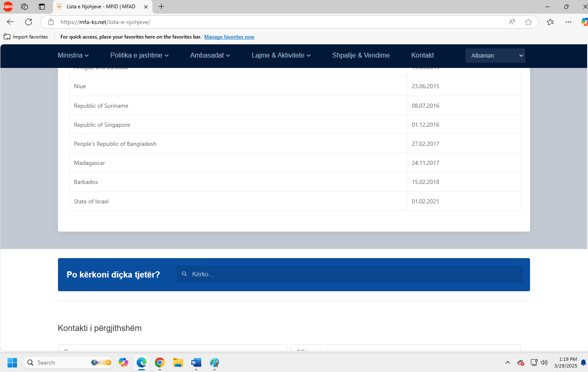Refresh the page with reload icon
588x372 pixels.
29,22
